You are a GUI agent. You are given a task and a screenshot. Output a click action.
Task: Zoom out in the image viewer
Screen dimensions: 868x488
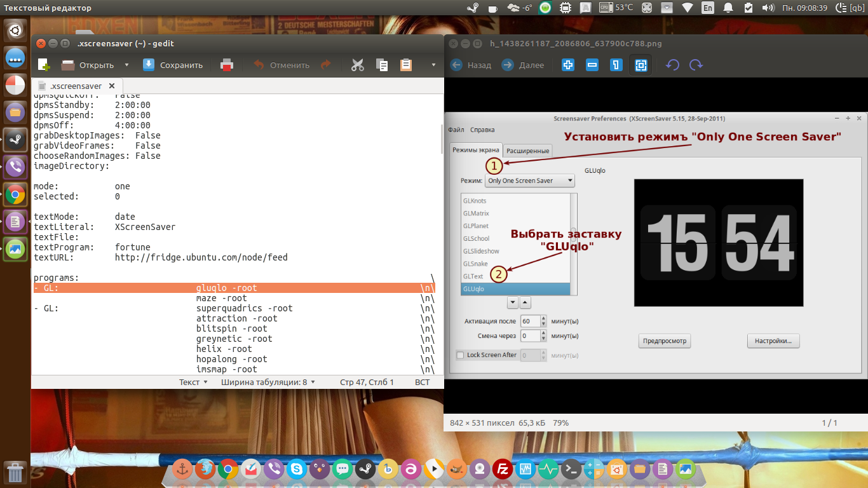coord(592,65)
